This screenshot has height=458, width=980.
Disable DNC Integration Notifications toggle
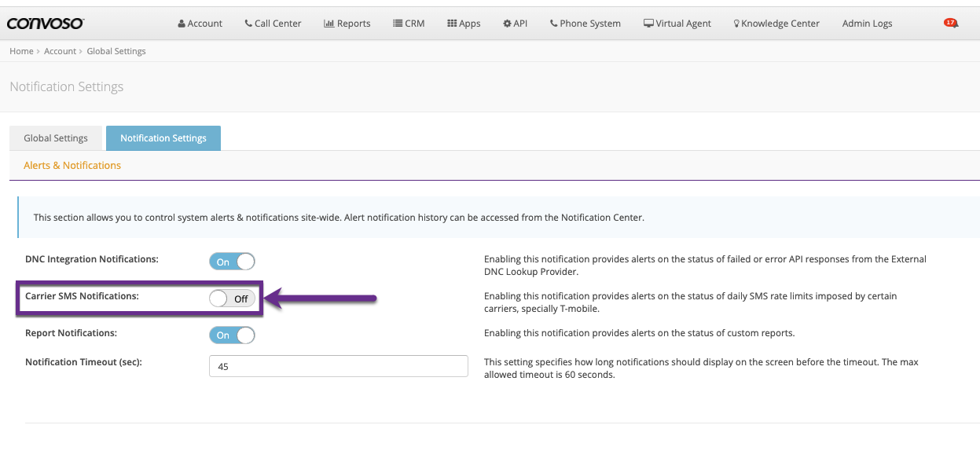click(x=232, y=262)
